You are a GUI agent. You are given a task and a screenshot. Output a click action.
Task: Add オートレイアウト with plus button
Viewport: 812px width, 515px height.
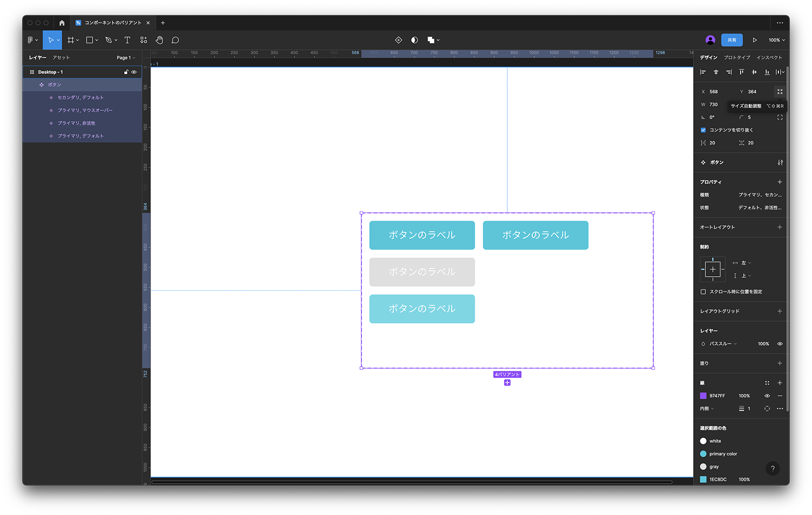[780, 227]
